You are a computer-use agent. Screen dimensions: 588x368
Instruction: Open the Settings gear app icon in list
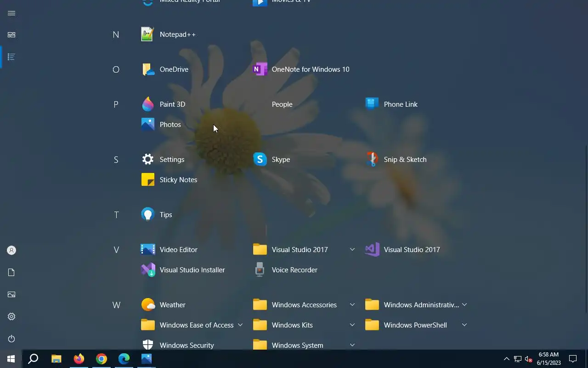click(x=147, y=160)
